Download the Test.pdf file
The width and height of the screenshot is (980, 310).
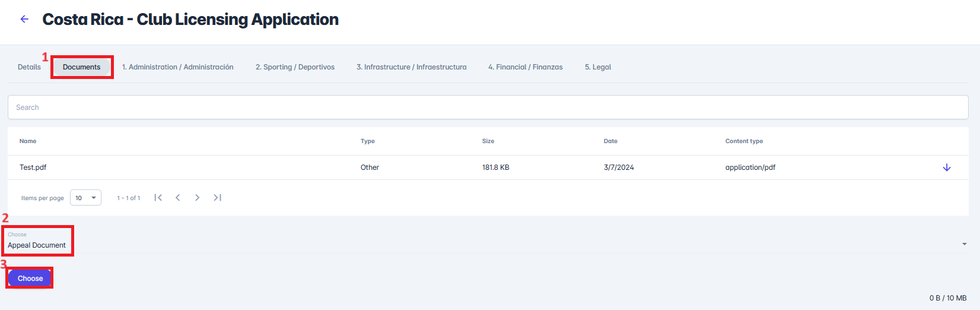(947, 167)
